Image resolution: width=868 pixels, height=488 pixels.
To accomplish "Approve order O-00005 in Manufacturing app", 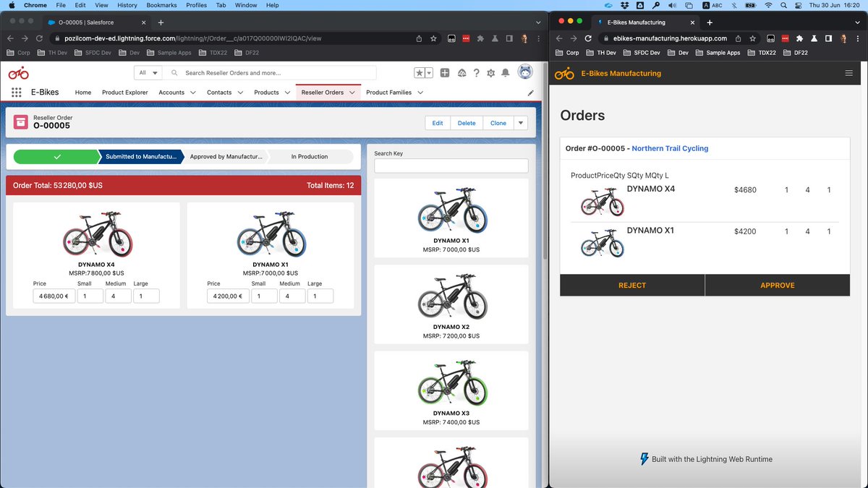I will 778,285.
